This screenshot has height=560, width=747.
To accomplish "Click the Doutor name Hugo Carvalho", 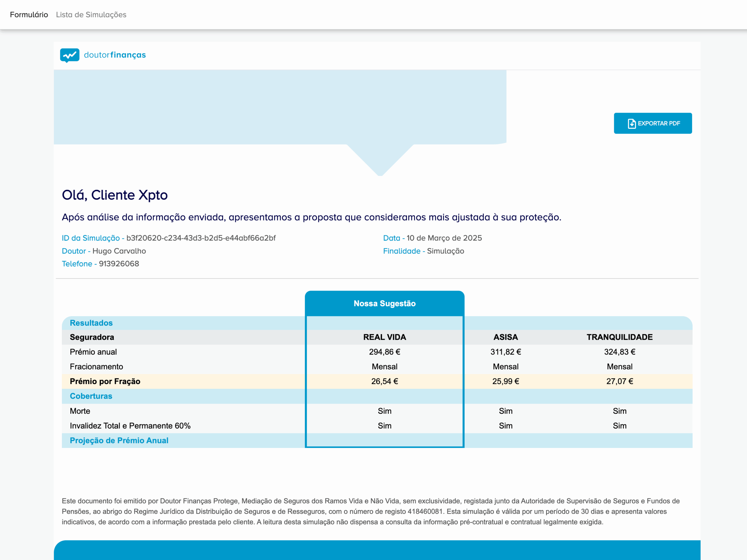I will point(120,251).
